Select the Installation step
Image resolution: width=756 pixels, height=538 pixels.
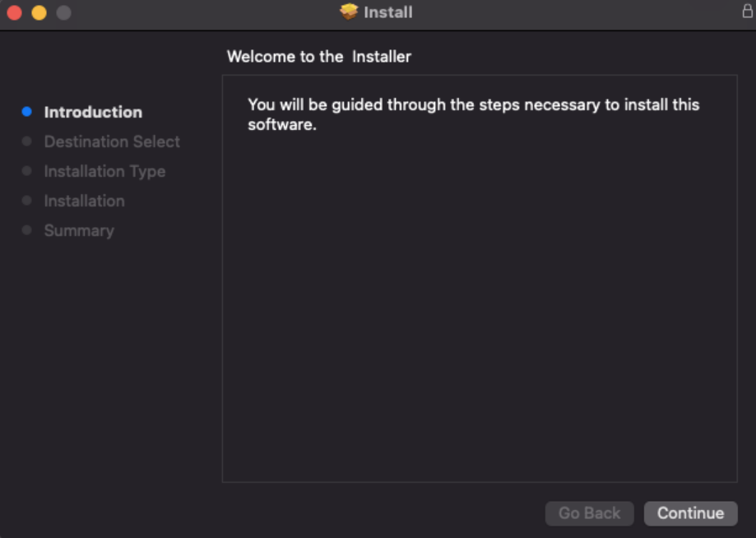(84, 201)
